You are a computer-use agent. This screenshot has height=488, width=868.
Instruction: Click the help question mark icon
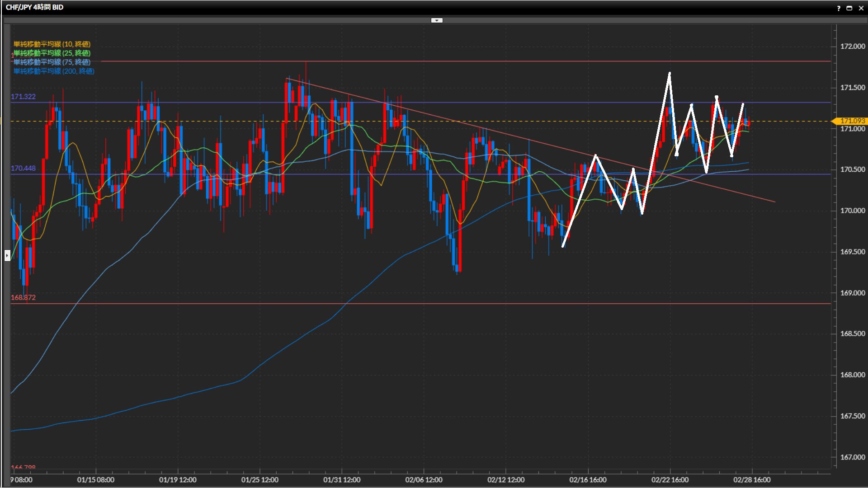[839, 8]
